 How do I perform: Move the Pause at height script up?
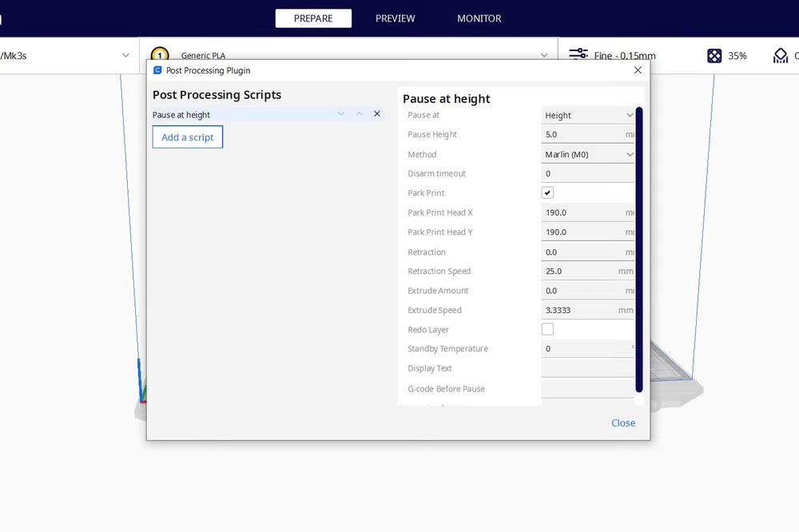point(360,114)
